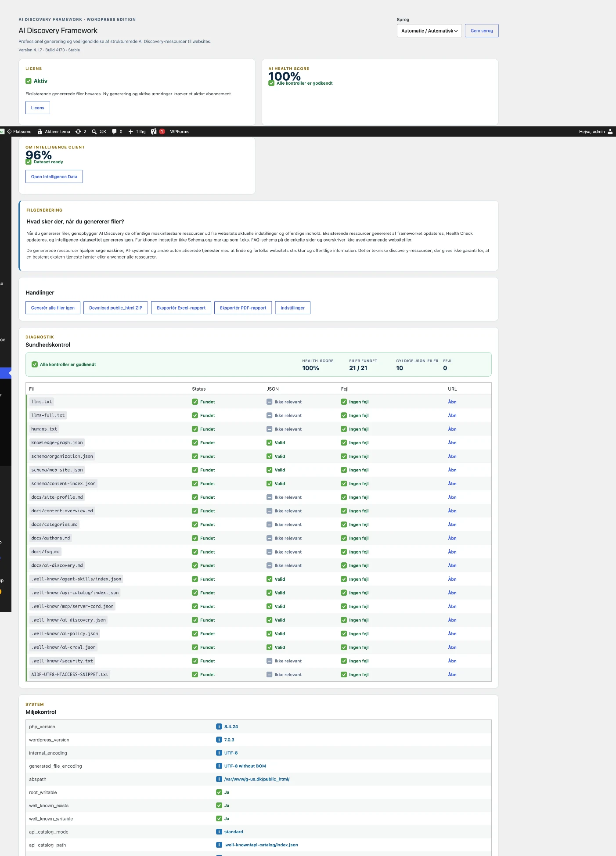
Task: Open Åbn link for AIDF-UTF8-HTACCESS-SNIPPET.txt
Action: coord(452,674)
